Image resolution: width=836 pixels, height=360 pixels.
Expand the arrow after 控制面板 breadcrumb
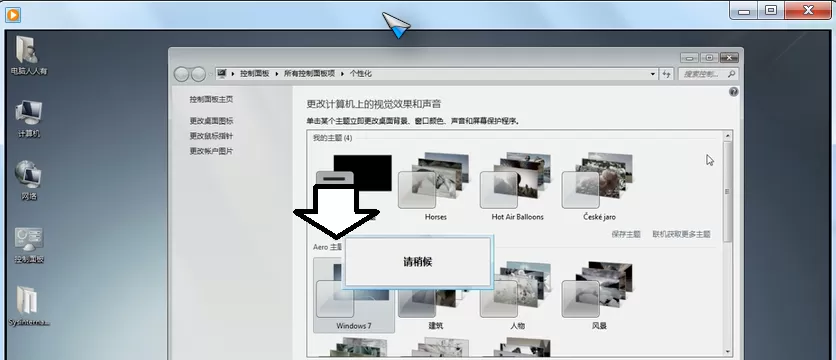[x=277, y=74]
